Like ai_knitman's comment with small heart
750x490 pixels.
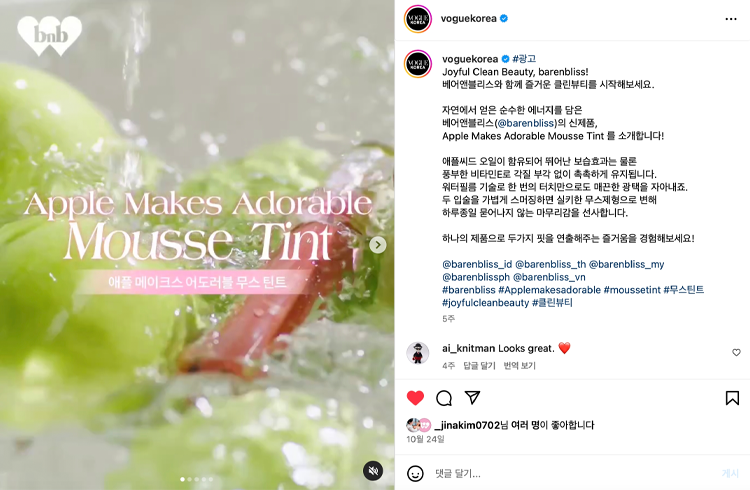tap(736, 353)
